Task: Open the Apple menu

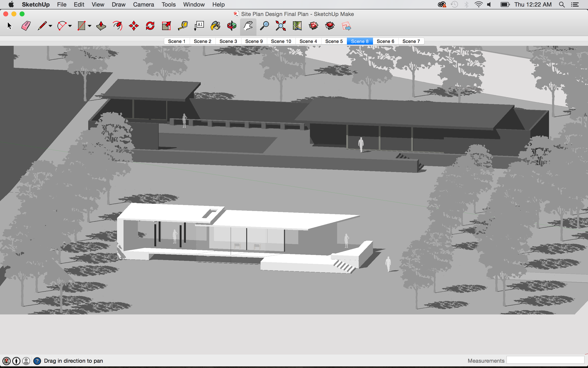Action: point(11,4)
